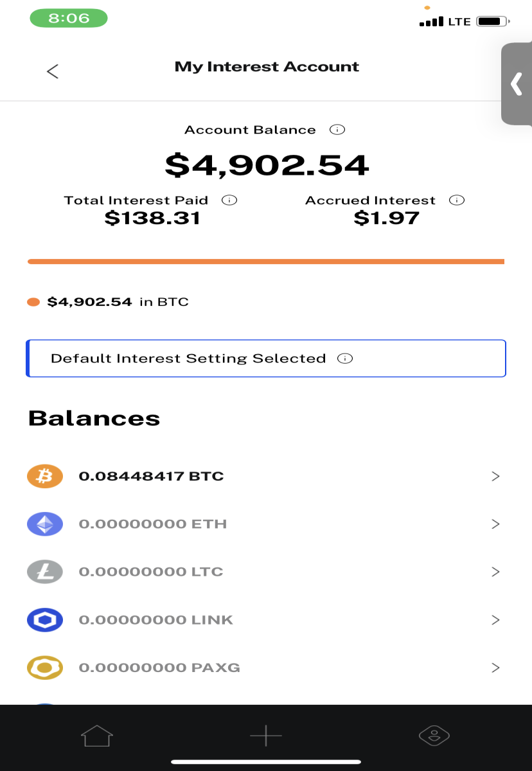The height and width of the screenshot is (771, 532).
Task: Expand the BTC balance chevron
Action: coord(495,476)
